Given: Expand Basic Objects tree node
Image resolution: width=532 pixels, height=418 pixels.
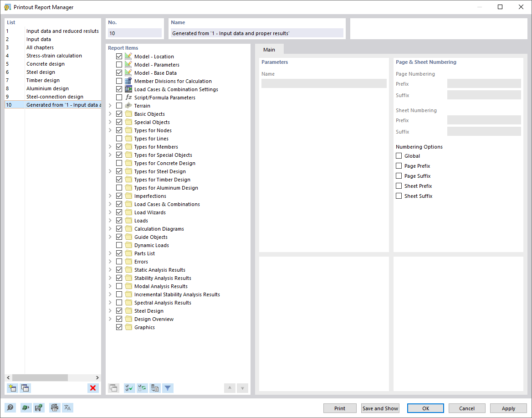Looking at the screenshot, I should click(110, 114).
